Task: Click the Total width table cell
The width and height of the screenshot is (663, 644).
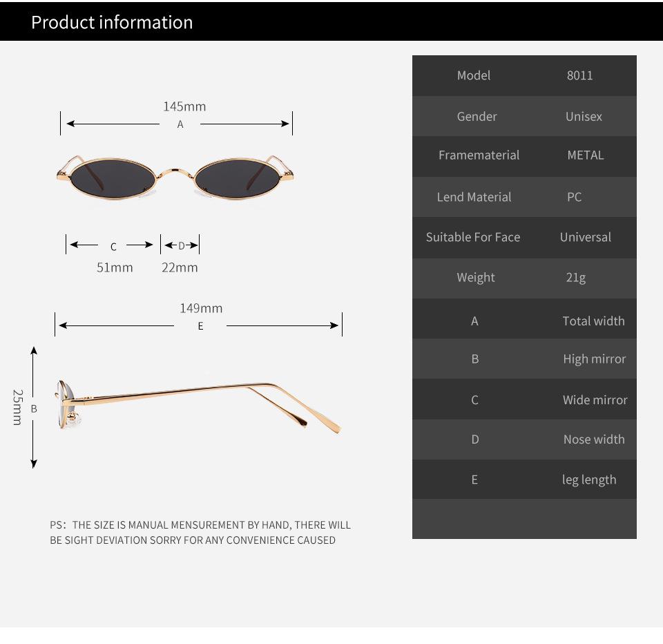Action: coord(594,321)
